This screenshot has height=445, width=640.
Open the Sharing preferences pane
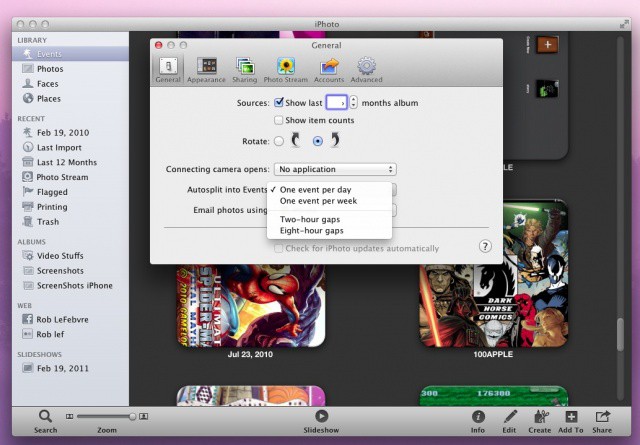coord(244,71)
